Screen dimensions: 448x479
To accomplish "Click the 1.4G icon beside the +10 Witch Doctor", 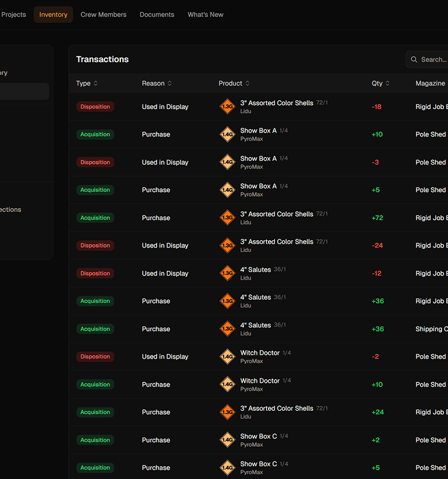I will (227, 385).
